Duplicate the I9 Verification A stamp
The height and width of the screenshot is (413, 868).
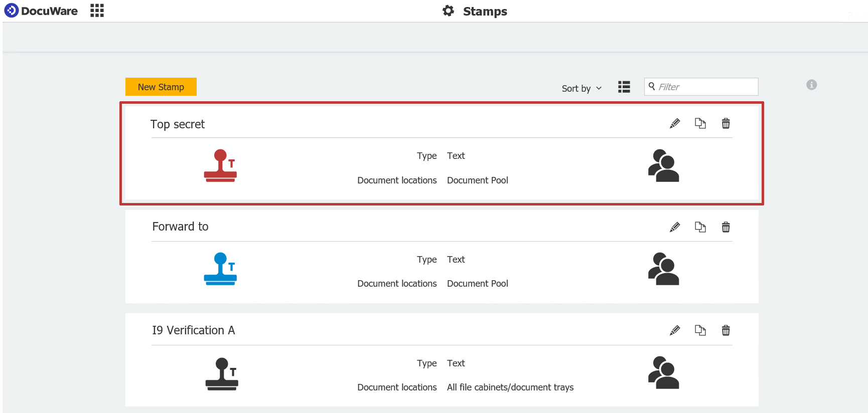pos(700,330)
